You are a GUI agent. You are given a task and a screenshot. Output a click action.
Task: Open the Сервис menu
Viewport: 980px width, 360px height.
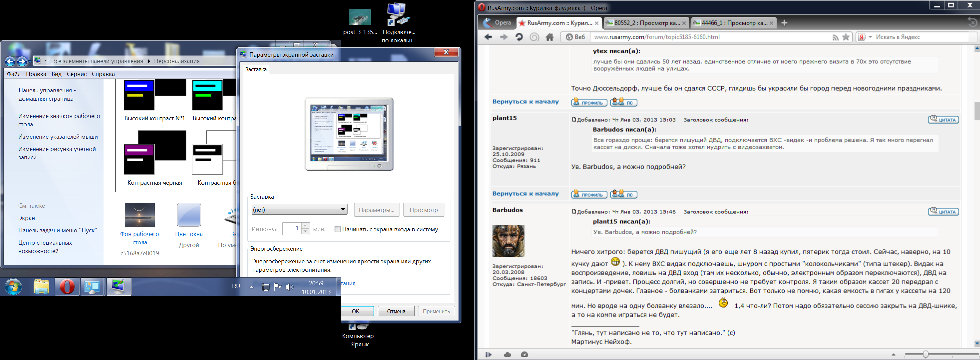click(x=77, y=74)
